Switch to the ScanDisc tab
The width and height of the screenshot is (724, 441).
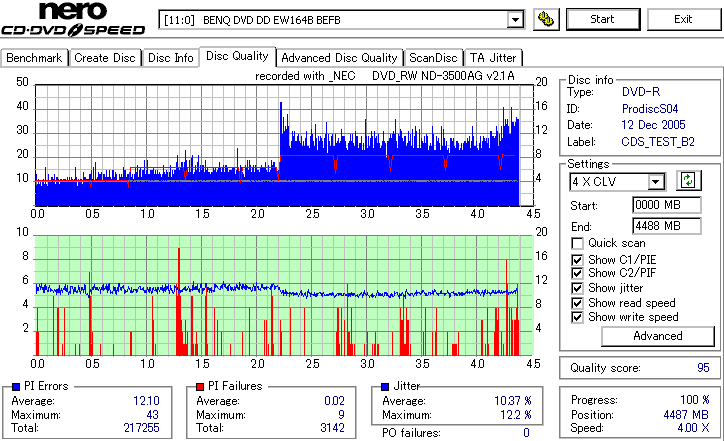[x=433, y=58]
